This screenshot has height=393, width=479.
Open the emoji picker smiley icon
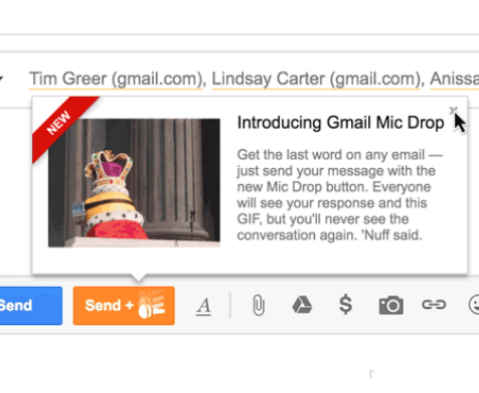pyautogui.click(x=474, y=305)
